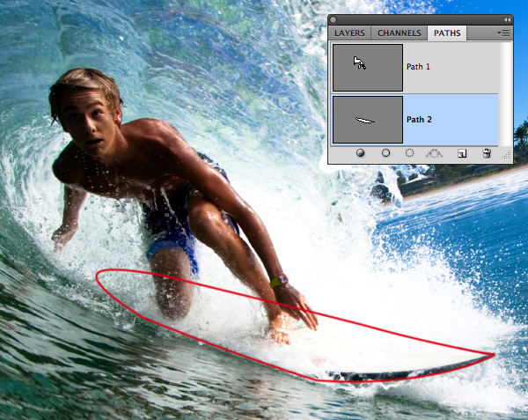
Task: Switch to the Layers tab
Action: tap(349, 33)
